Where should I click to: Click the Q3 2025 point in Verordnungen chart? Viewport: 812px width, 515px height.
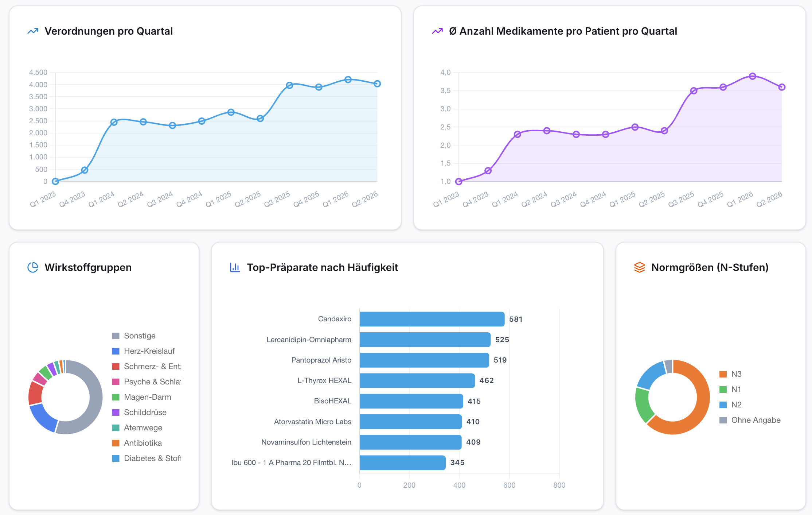coord(289,85)
